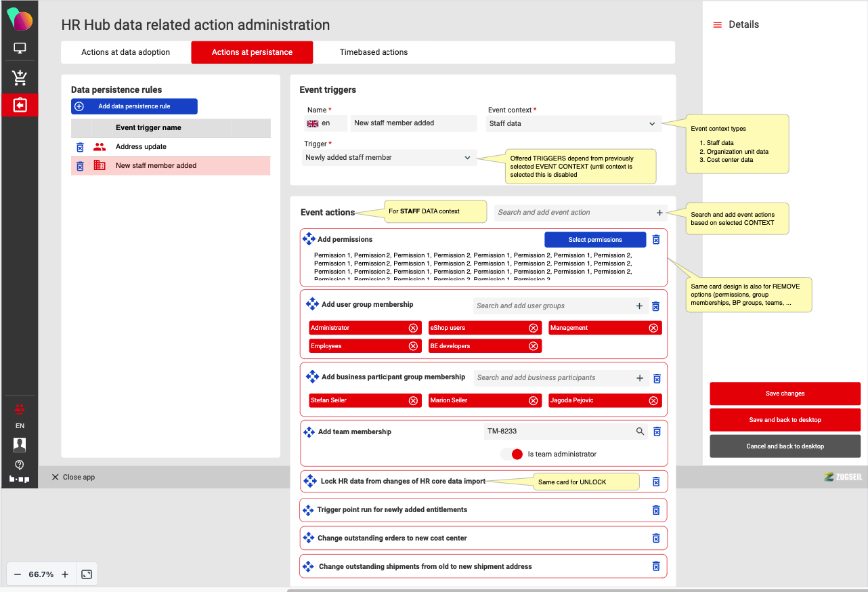Click fit-to-screen icon beside zoom controls
This screenshot has height=592, width=868.
87,574
